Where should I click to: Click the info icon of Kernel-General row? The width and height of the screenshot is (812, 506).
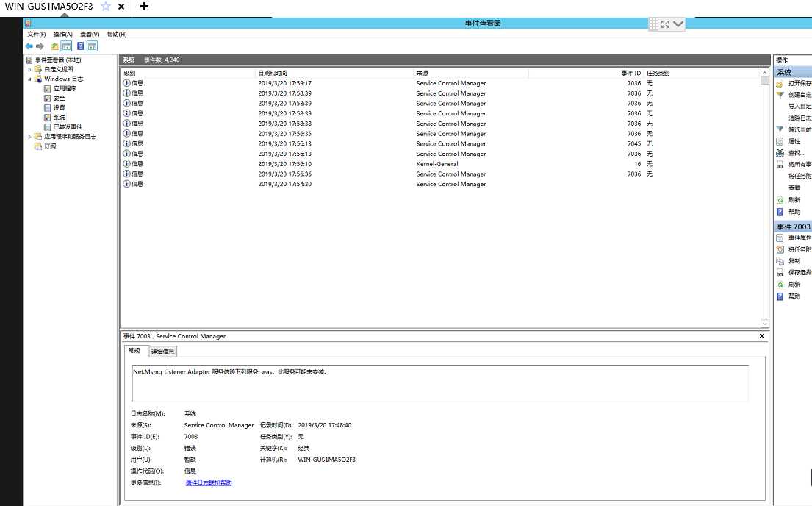pyautogui.click(x=127, y=164)
